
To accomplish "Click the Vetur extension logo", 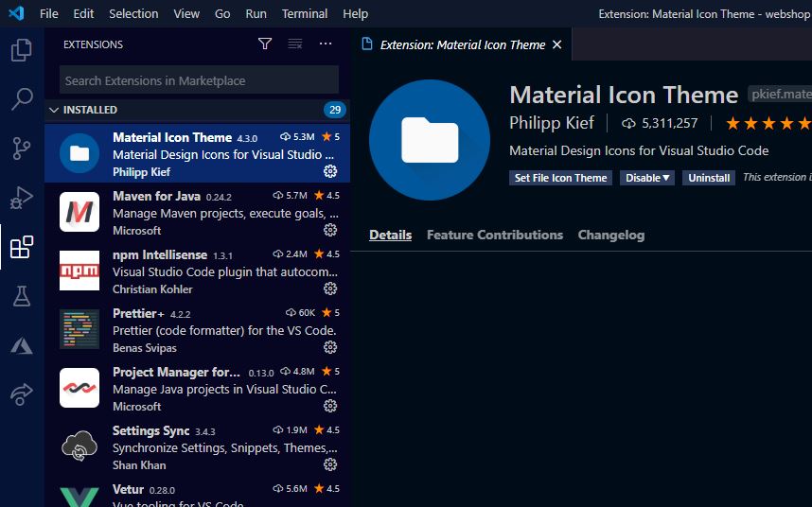I will coord(79,497).
